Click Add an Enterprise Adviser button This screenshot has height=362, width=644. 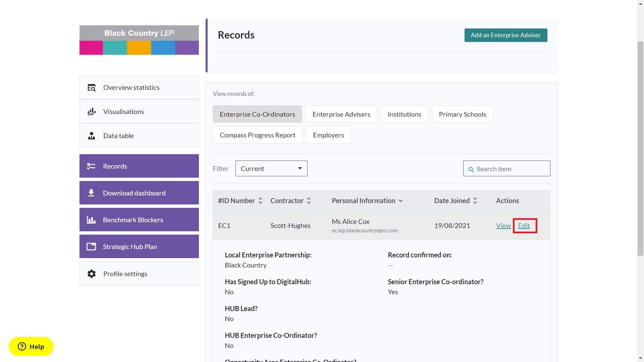[x=506, y=35]
